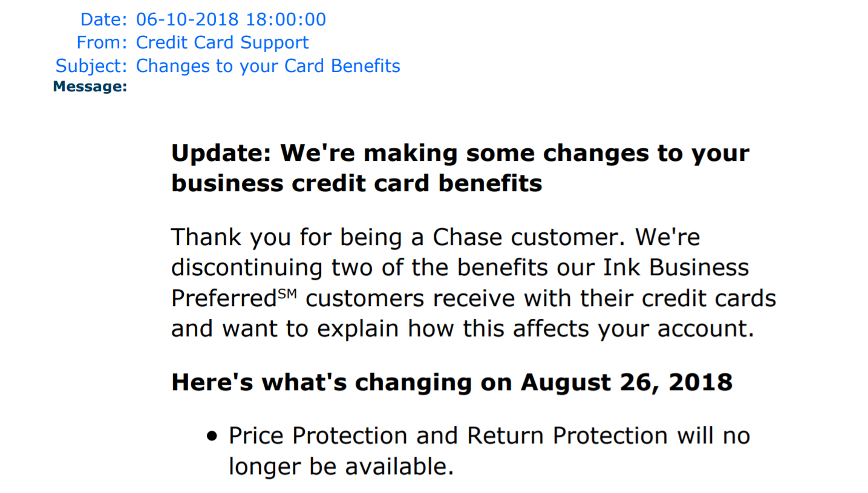Image resolution: width=868 pixels, height=493 pixels.
Task: Select the Subject: field label
Action: [91, 65]
